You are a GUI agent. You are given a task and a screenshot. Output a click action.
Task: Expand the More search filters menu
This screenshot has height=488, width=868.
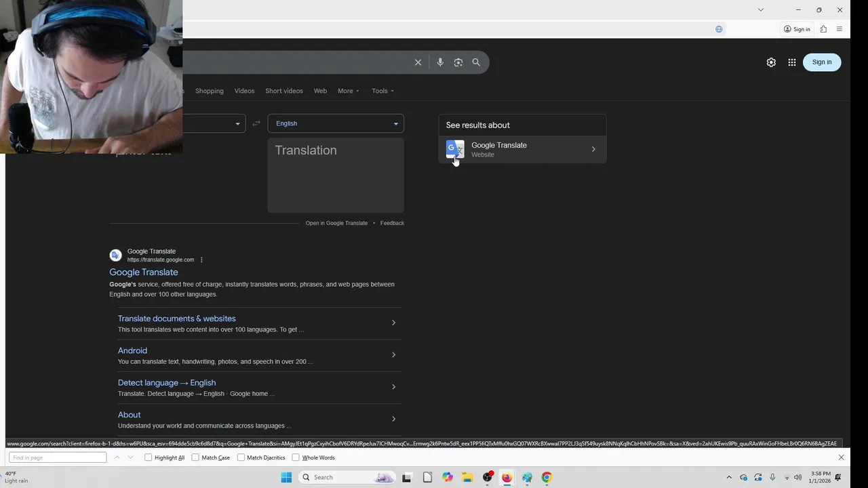click(x=349, y=91)
